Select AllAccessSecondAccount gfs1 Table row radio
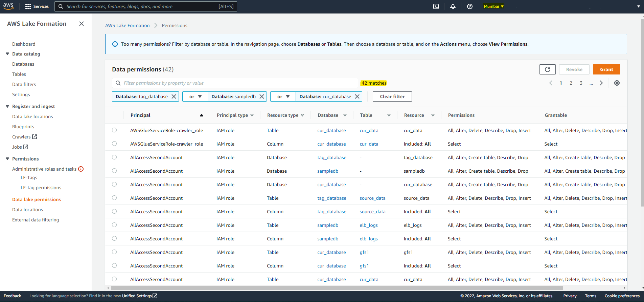 point(114,252)
